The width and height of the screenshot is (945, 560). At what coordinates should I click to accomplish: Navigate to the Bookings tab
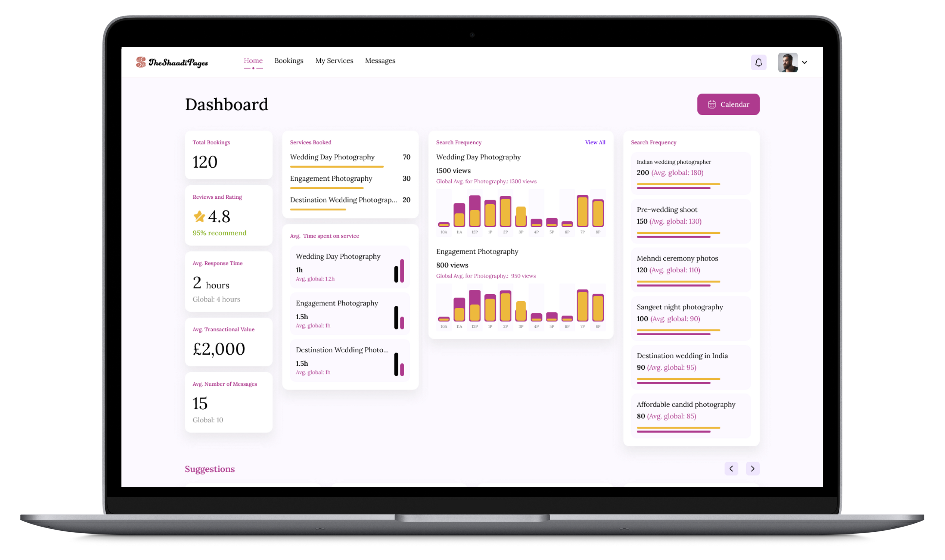pyautogui.click(x=288, y=61)
